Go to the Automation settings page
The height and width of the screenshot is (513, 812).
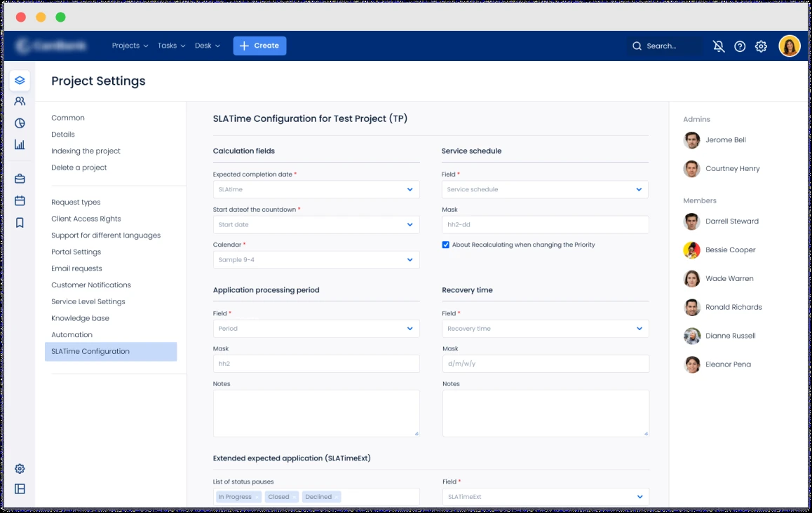[72, 335]
